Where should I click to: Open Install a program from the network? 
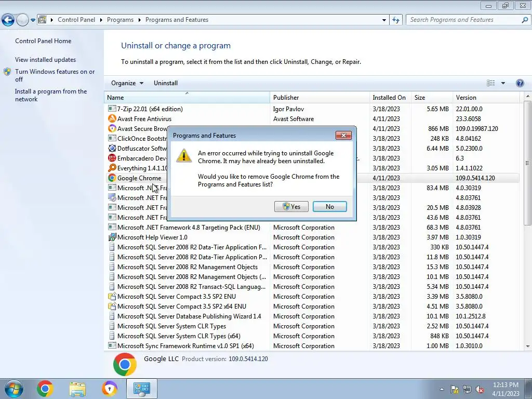point(51,96)
